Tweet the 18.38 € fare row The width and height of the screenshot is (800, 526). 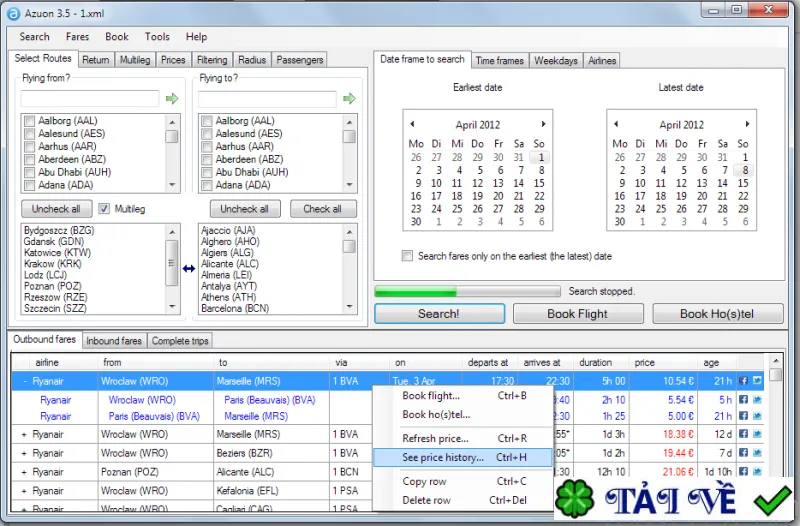[757, 434]
